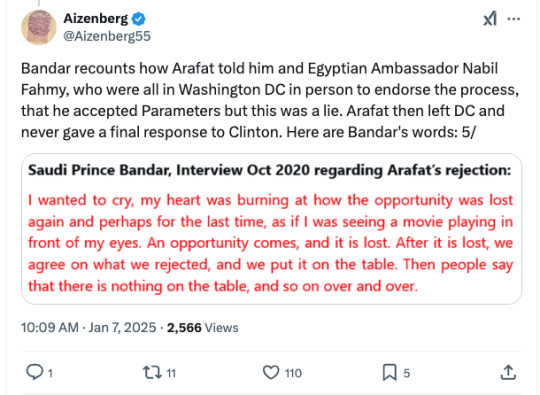
Task: Click the Grok xI icon
Action: pyautogui.click(x=490, y=19)
